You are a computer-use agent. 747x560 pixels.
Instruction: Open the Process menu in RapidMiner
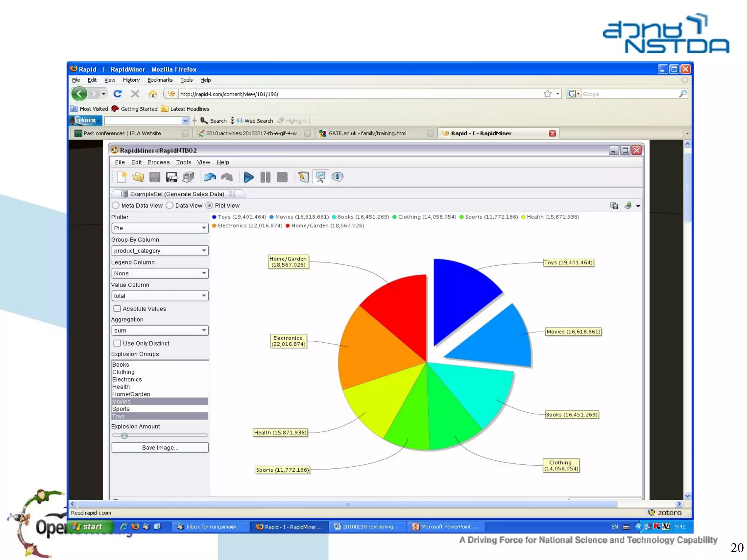pos(158,162)
